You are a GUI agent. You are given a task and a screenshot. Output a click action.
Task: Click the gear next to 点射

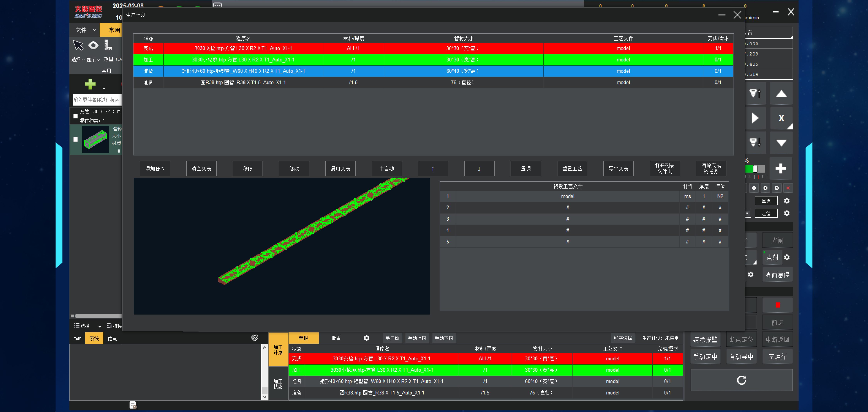[x=787, y=258]
